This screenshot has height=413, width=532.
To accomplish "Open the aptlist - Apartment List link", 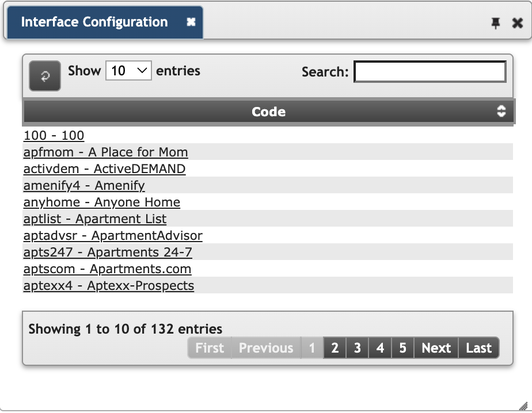I will pyautogui.click(x=95, y=219).
